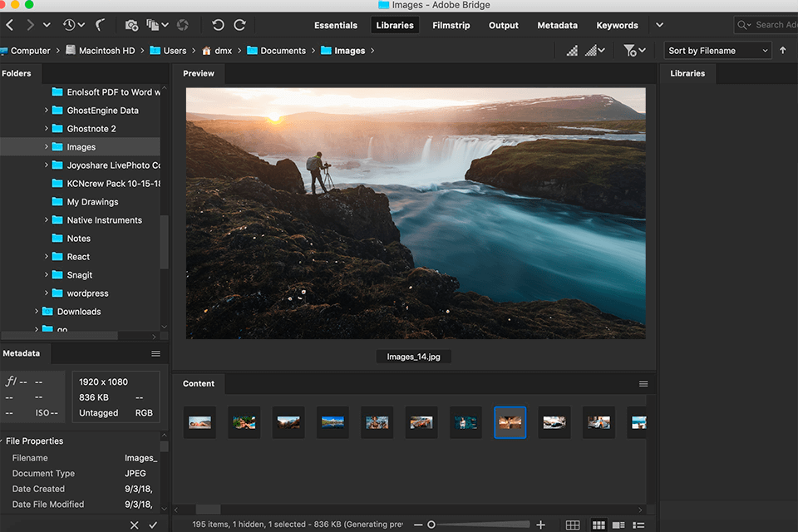
Task: Apply metadata changes with the checkmark button
Action: coord(154,525)
